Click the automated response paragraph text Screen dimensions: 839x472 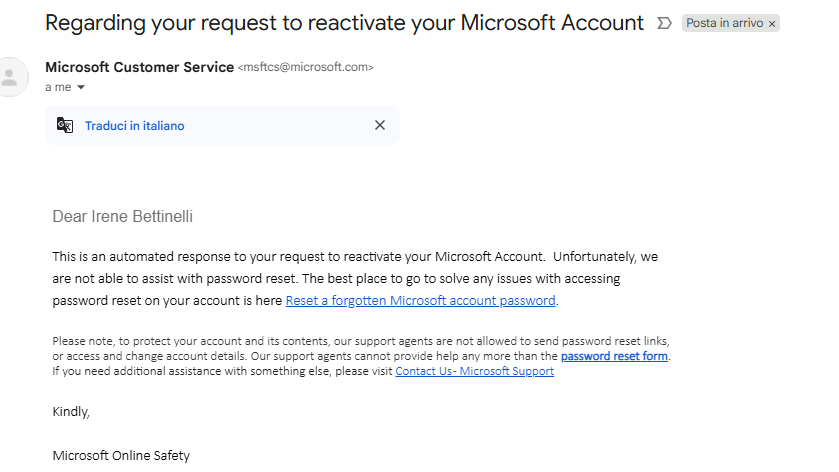(355, 278)
